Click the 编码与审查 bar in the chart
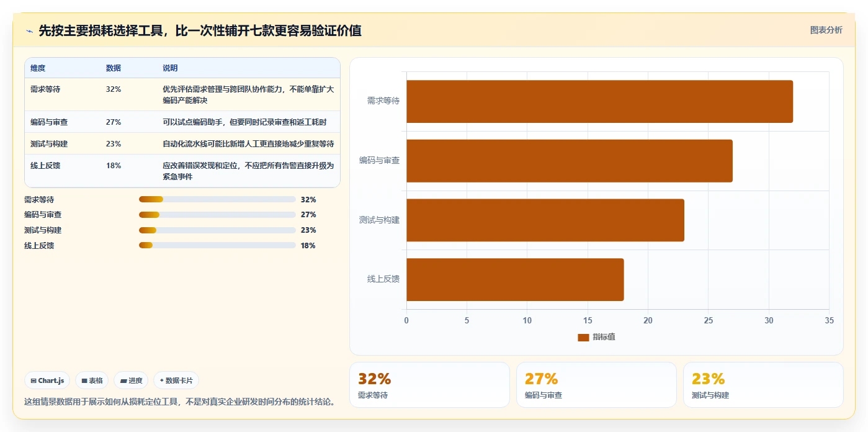Image resolution: width=868 pixels, height=432 pixels. pos(570,161)
